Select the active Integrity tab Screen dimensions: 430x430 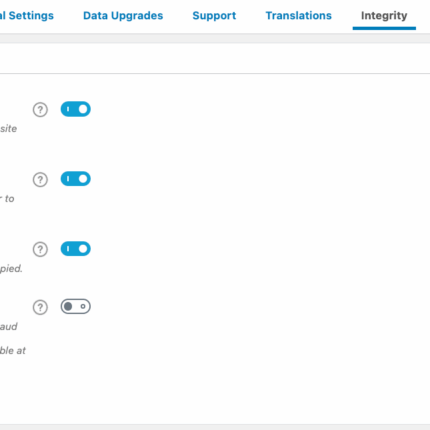pos(384,16)
